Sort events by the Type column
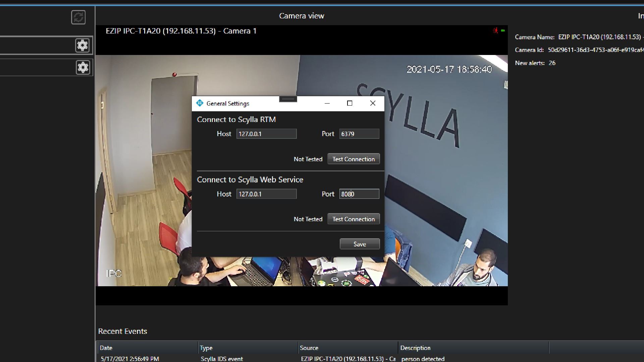644x362 pixels. tap(248, 348)
